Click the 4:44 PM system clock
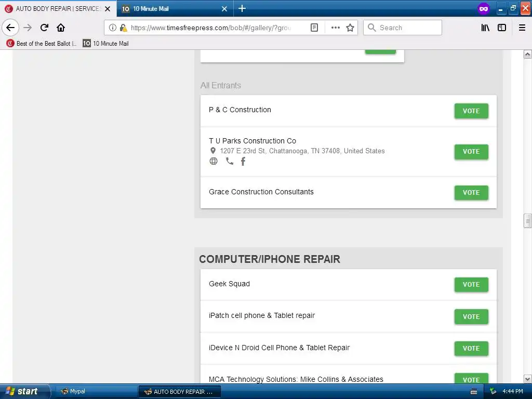Viewport: 532px width, 399px height. (512, 391)
